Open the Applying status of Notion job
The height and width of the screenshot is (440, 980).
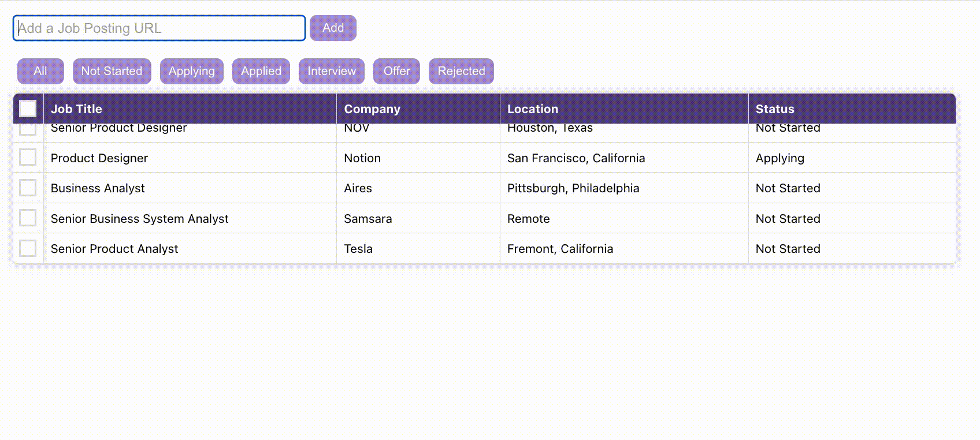click(x=779, y=158)
